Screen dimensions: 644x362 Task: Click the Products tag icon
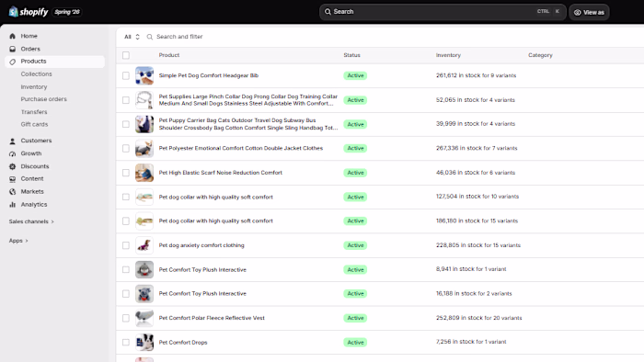pos(12,62)
